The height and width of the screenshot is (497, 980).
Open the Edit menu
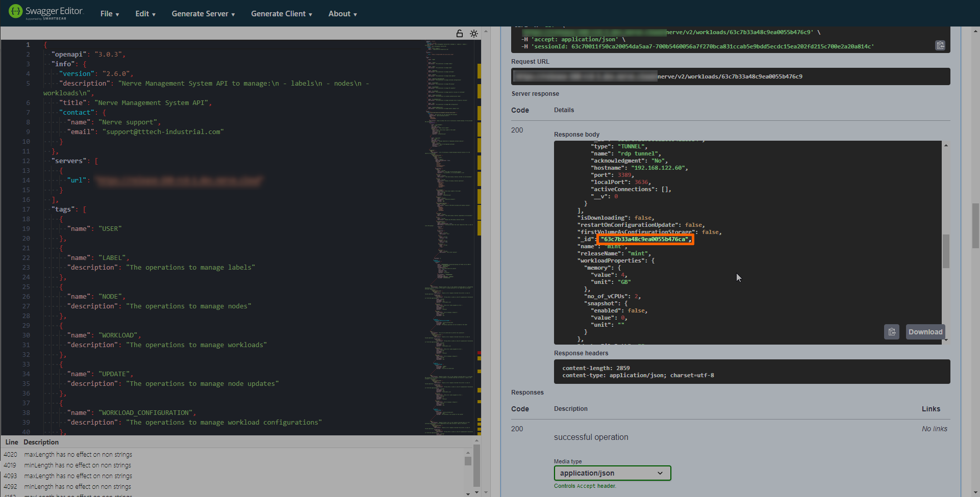point(145,14)
